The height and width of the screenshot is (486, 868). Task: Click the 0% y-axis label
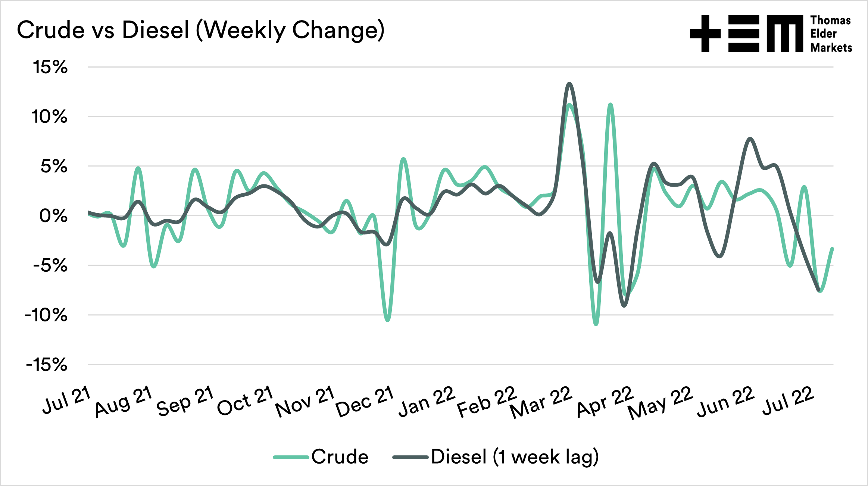tap(54, 216)
